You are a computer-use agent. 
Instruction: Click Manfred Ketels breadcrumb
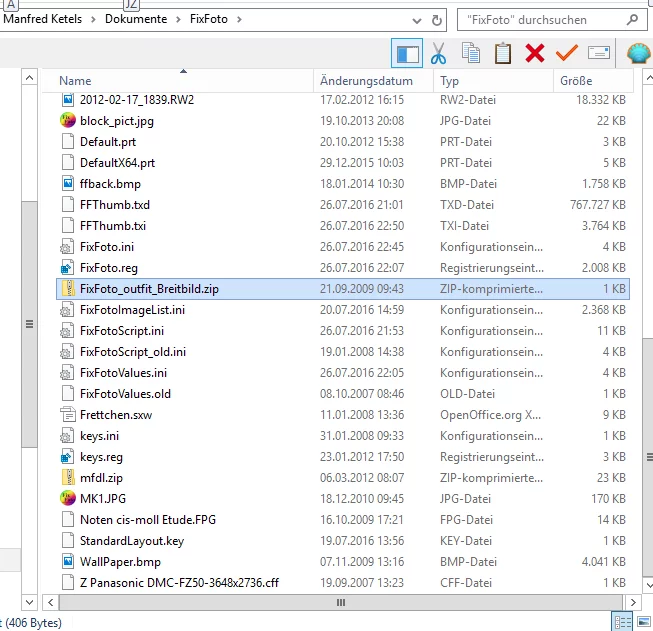click(x=42, y=19)
